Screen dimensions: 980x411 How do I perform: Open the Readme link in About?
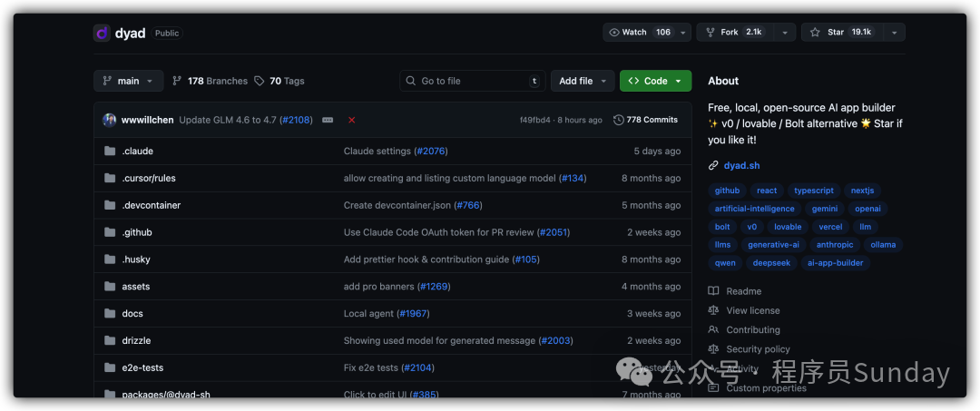click(743, 291)
